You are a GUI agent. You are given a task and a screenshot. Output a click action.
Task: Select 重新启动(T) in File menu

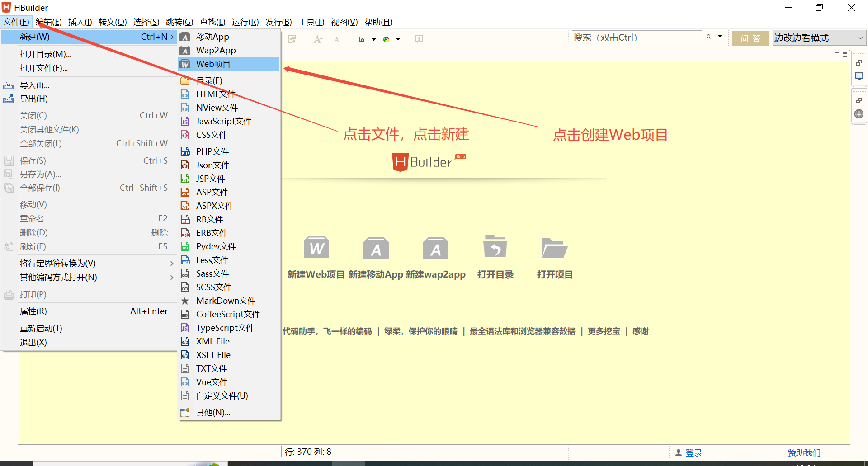[89, 329]
